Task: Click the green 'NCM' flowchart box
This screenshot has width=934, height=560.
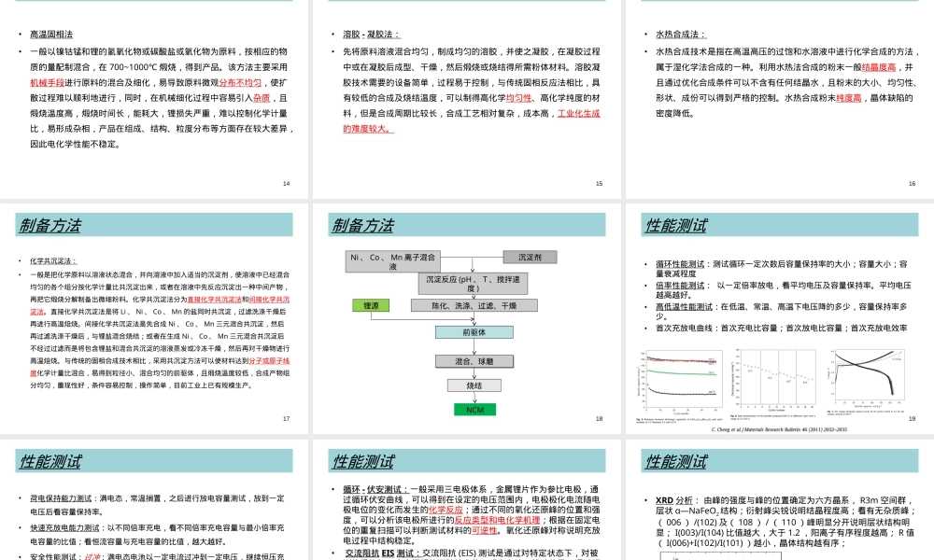Action: (474, 410)
